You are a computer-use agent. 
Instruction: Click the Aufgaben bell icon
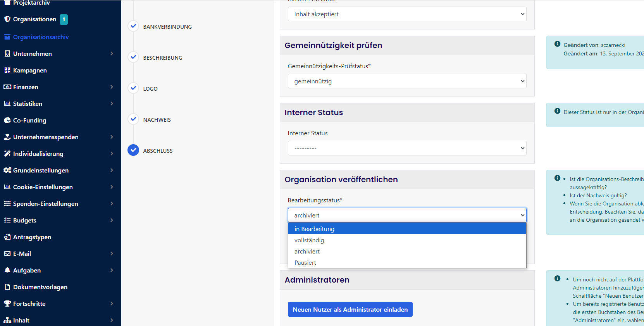tap(7, 270)
